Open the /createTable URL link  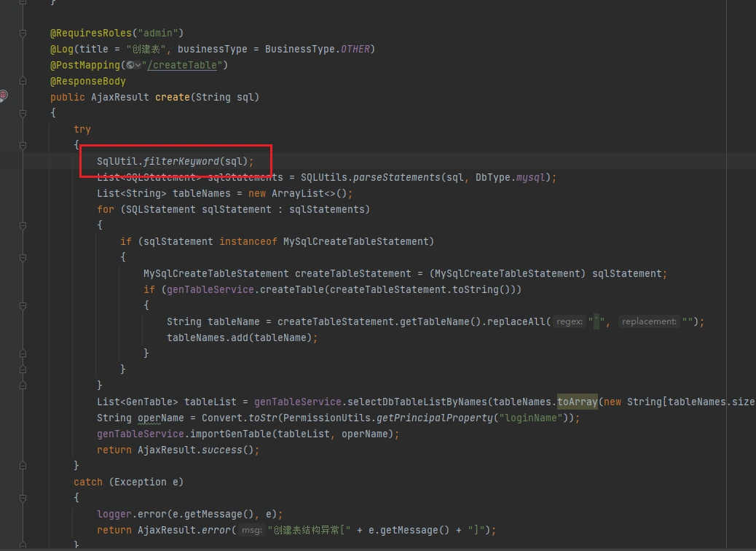point(182,65)
